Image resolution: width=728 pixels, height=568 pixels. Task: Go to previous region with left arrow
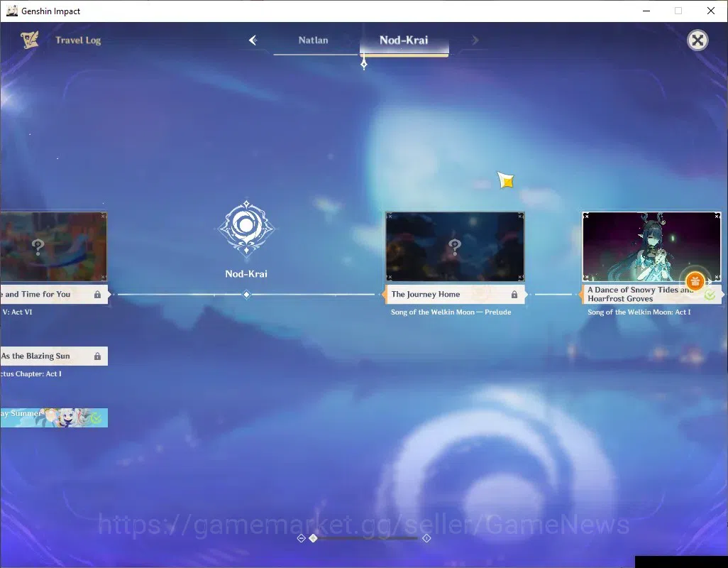pyautogui.click(x=253, y=40)
